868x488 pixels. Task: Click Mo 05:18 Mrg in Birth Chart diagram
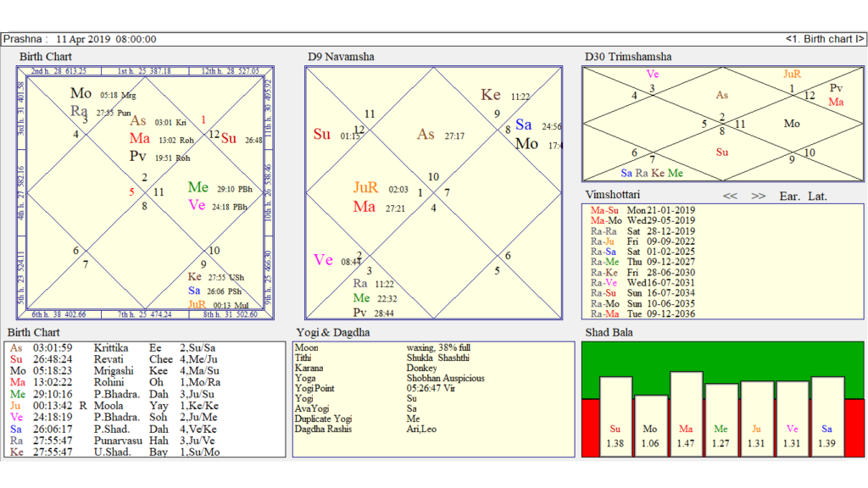pos(103,94)
